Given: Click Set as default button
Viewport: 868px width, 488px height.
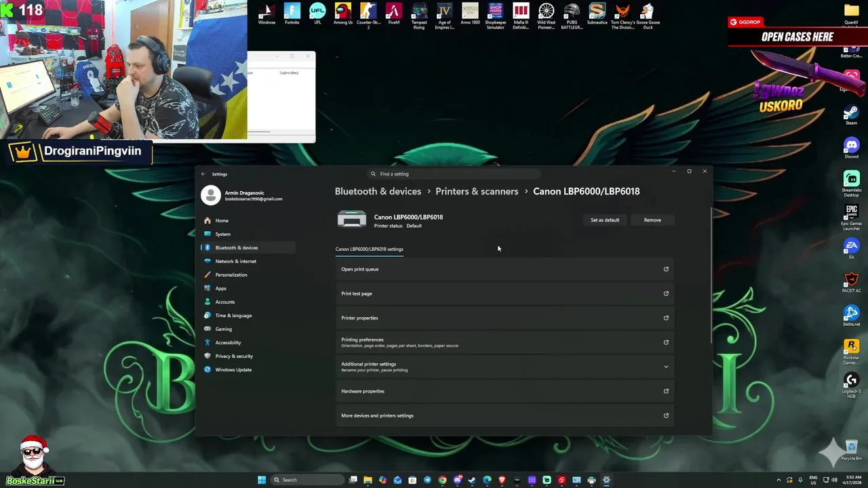Looking at the screenshot, I should pos(605,220).
